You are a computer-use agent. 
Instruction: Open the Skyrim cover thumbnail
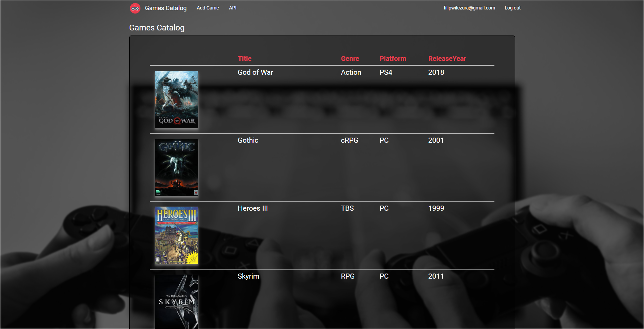[x=177, y=302]
